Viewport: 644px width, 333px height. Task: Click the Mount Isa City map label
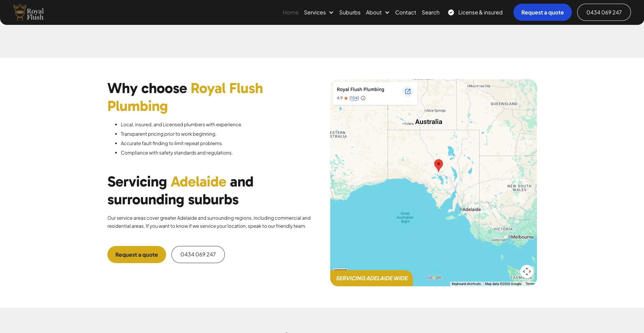click(x=480, y=86)
